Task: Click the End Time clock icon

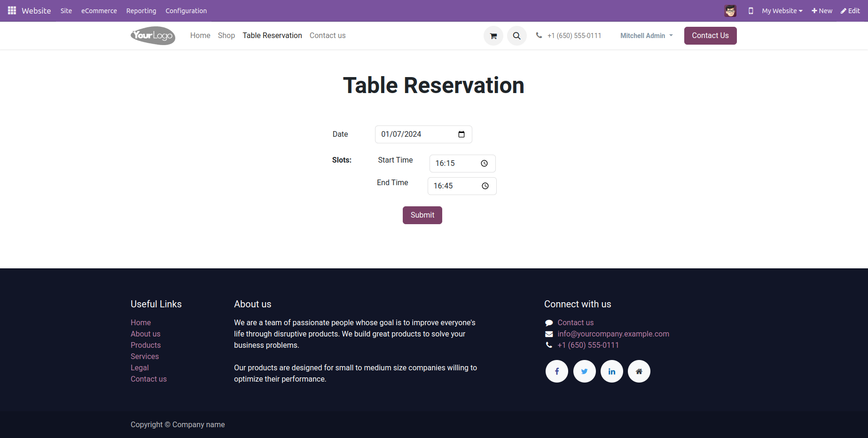Action: pos(485,186)
